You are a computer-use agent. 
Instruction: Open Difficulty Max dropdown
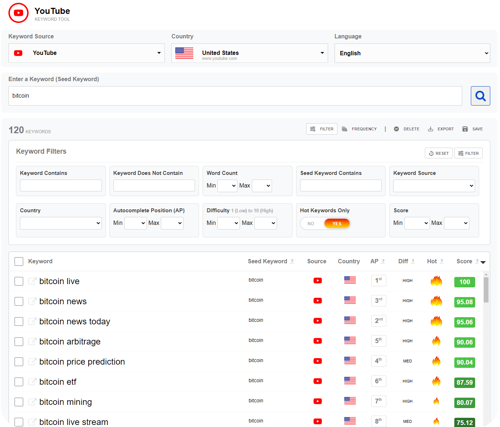coord(266,223)
